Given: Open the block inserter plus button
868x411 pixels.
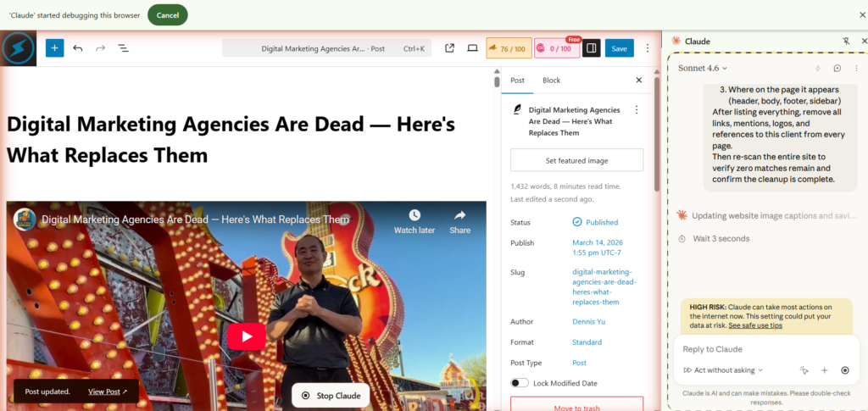Looking at the screenshot, I should 54,48.
